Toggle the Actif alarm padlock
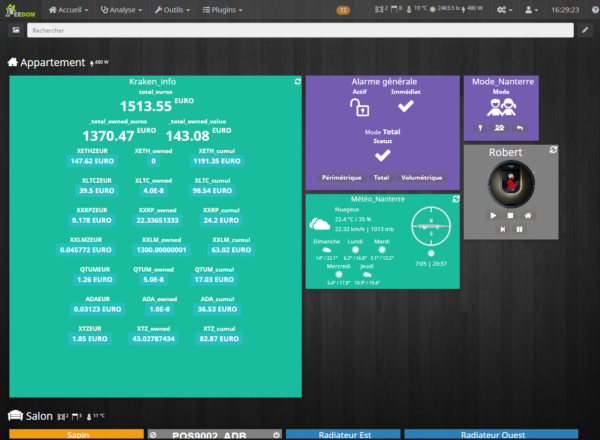This screenshot has height=440, width=600. 360,106
